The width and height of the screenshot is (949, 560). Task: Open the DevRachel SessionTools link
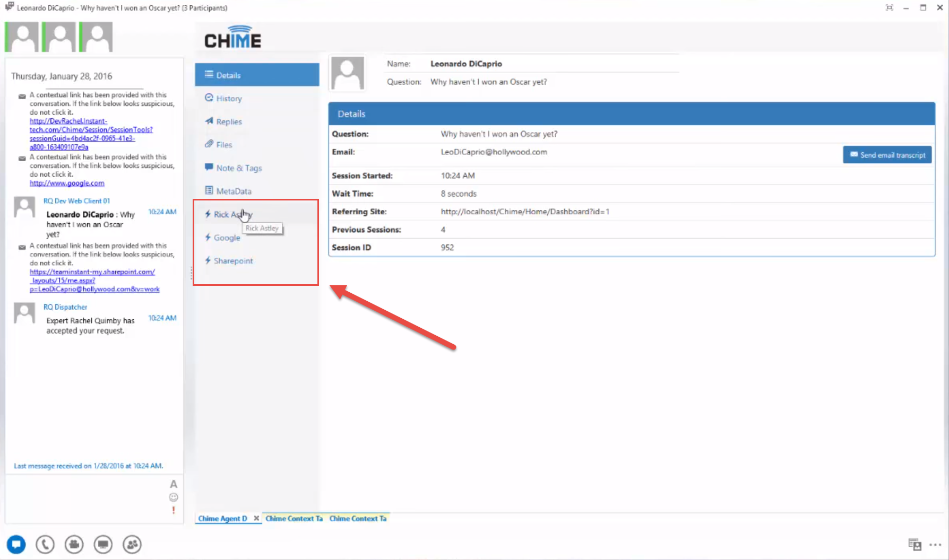(x=91, y=134)
